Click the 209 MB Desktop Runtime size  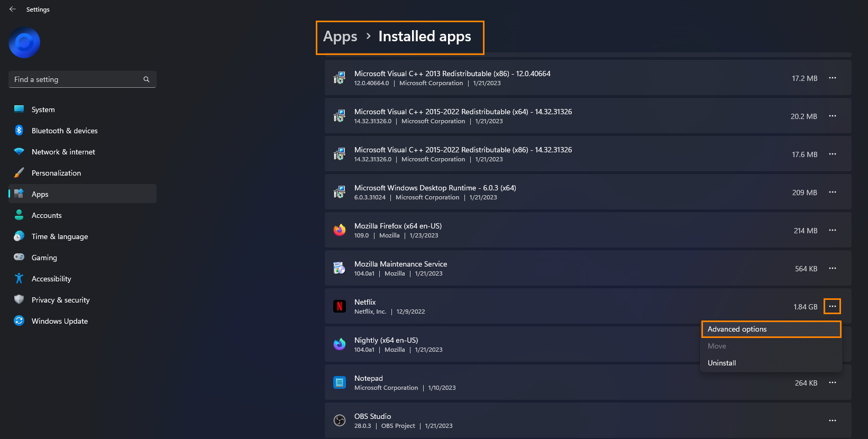805,193
